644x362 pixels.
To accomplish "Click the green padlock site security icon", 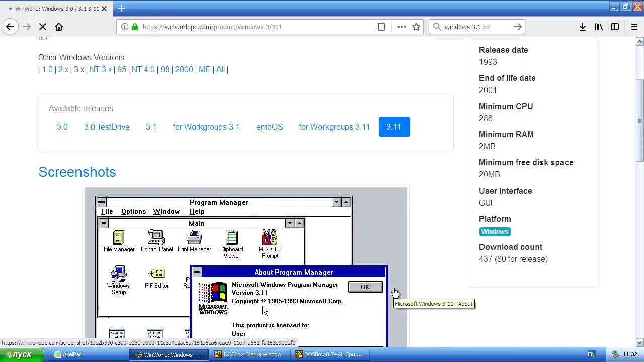I will click(134, 27).
